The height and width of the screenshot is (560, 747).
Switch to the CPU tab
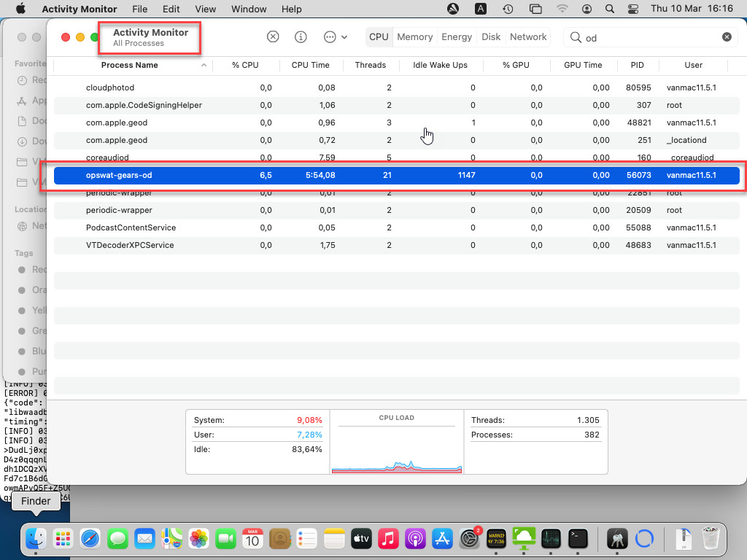pos(379,36)
